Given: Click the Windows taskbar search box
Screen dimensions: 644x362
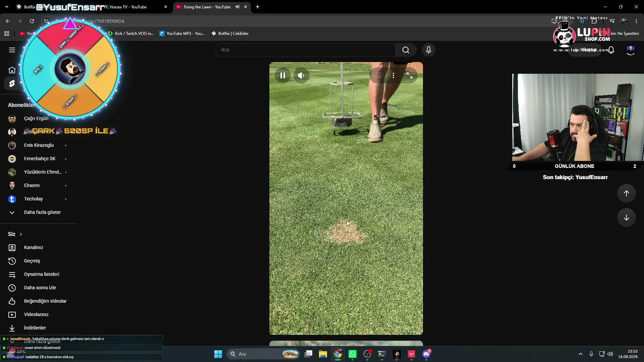Looking at the screenshot, I should 264,354.
